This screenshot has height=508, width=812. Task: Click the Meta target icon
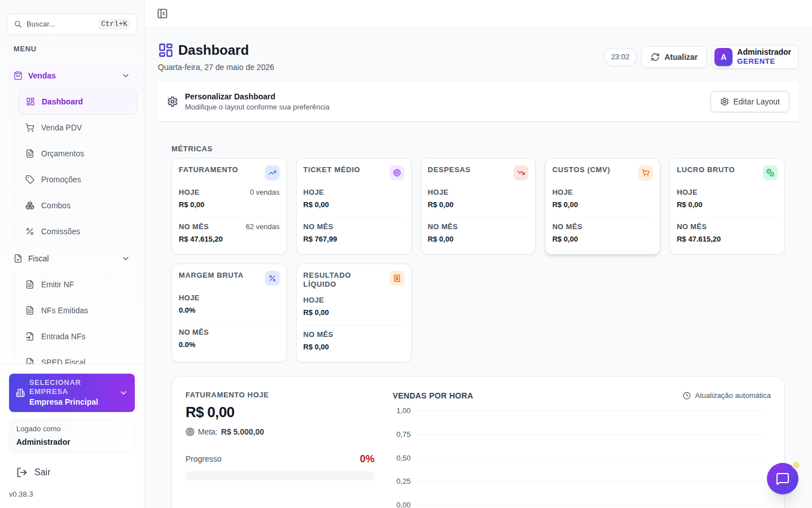point(190,432)
